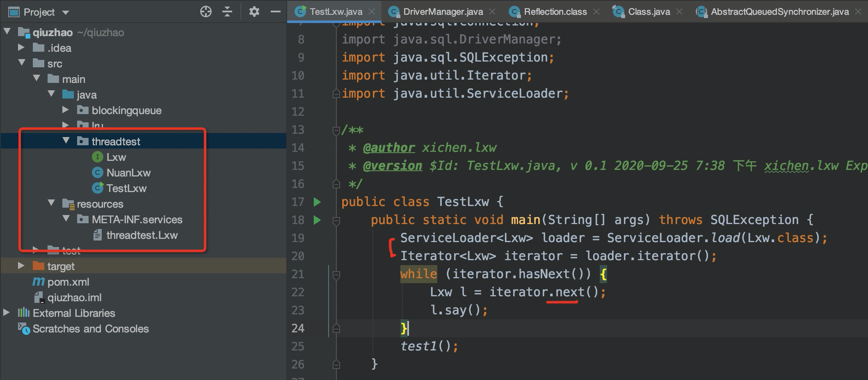The height and width of the screenshot is (380, 868).
Task: Click the @version Javadoc tag
Action: click(x=393, y=166)
